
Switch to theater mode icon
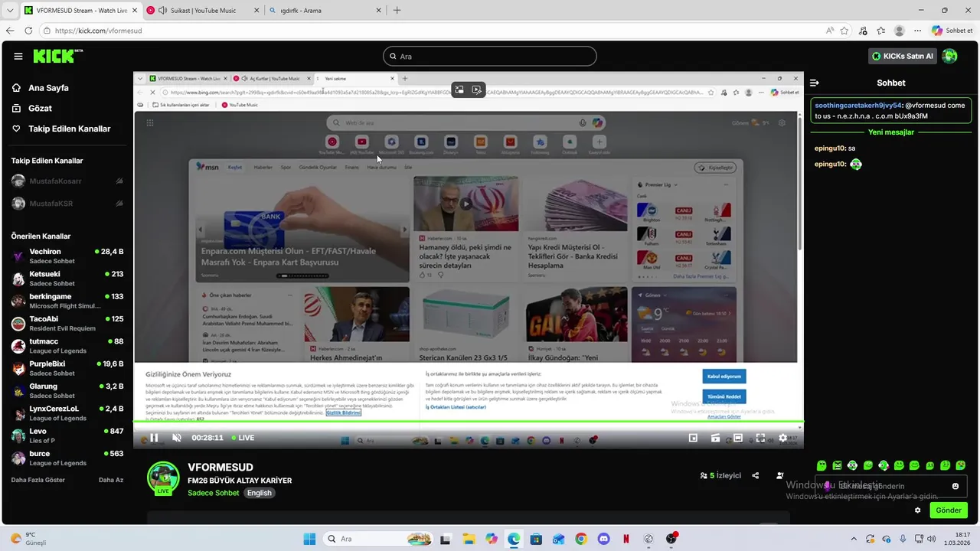738,438
